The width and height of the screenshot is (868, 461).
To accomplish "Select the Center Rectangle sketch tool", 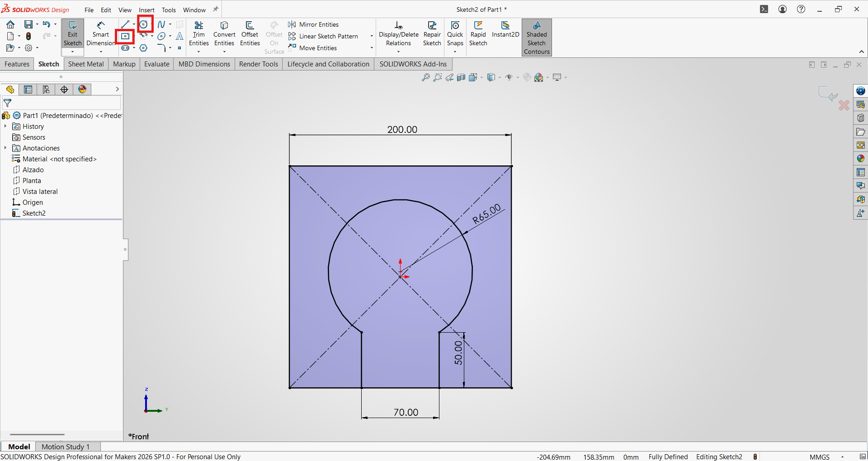I will (125, 36).
